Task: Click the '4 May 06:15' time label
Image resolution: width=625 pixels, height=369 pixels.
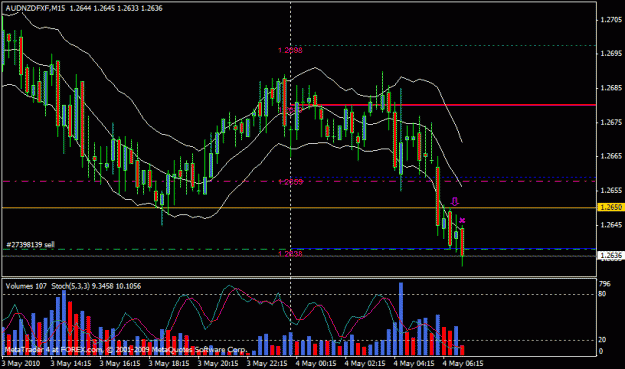Action: click(x=463, y=363)
